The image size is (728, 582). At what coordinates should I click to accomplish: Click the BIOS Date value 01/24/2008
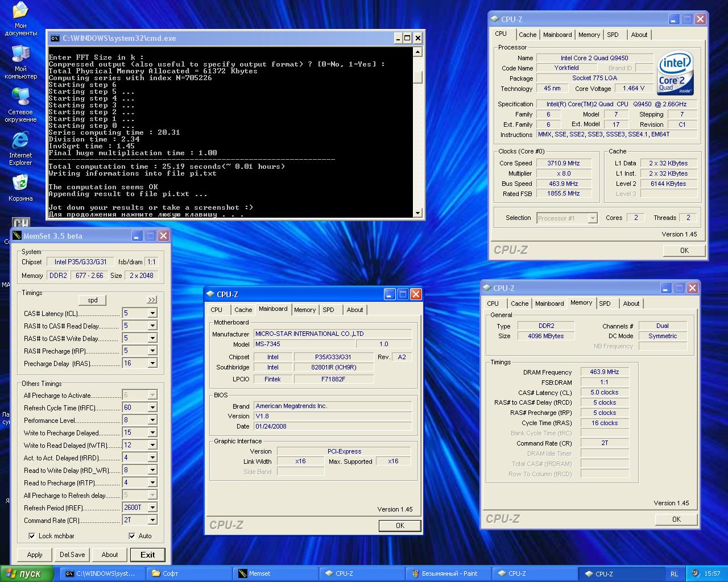coord(332,427)
